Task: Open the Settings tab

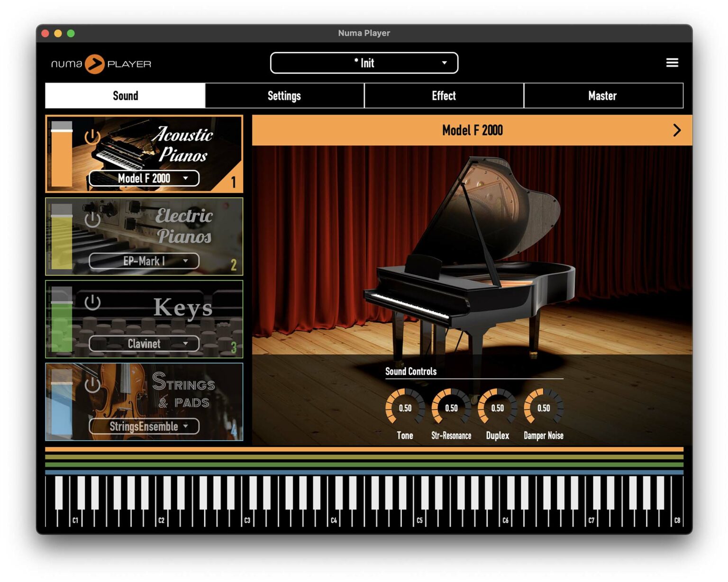Action: (284, 96)
